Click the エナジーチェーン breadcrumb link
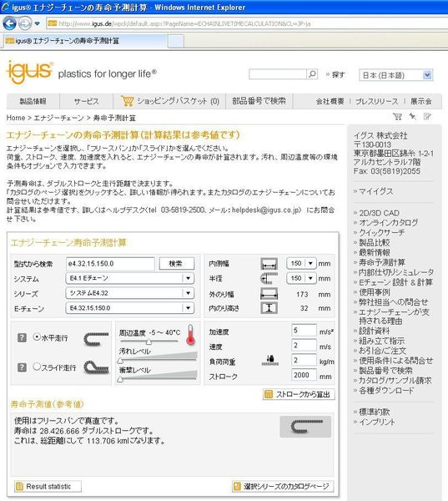Image resolution: width=448 pixels, height=501 pixels. point(58,118)
